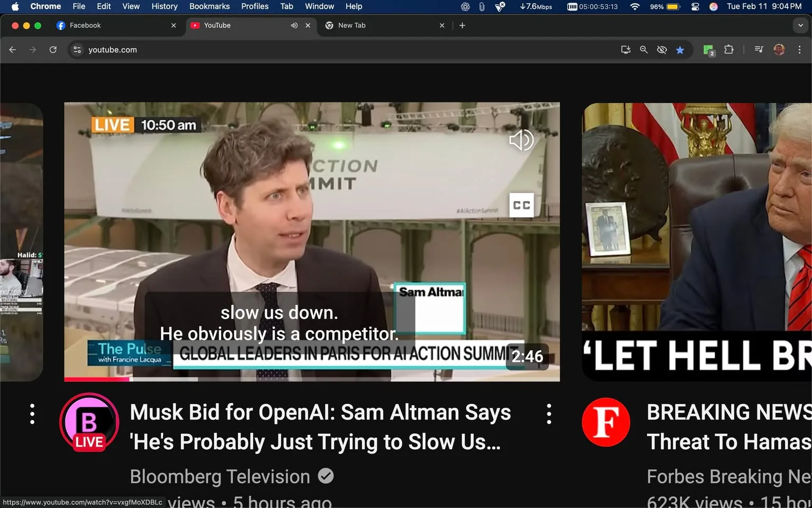
Task: Mute the YouTube tab's speaker icon
Action: tap(294, 25)
